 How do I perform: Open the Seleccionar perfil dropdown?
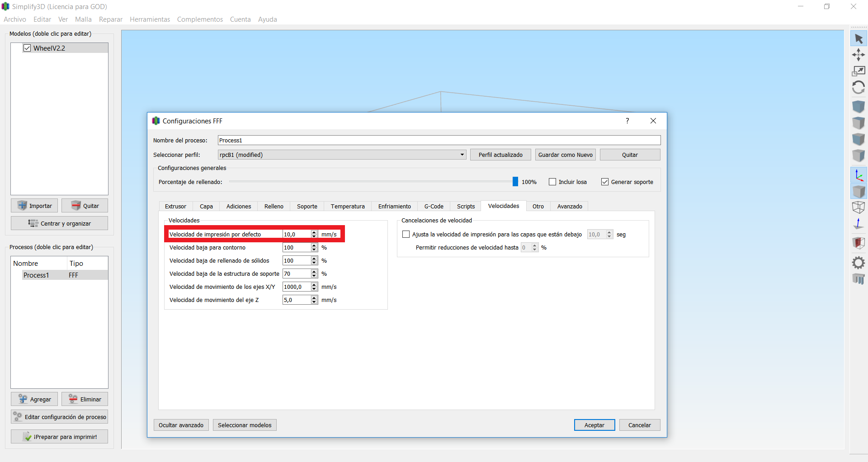click(342, 155)
